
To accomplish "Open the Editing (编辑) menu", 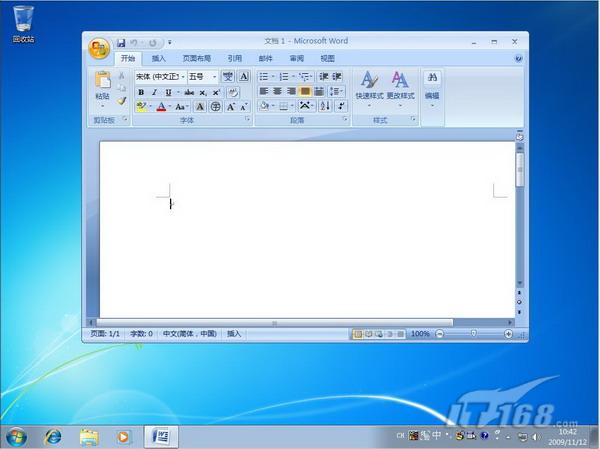I will [432, 89].
